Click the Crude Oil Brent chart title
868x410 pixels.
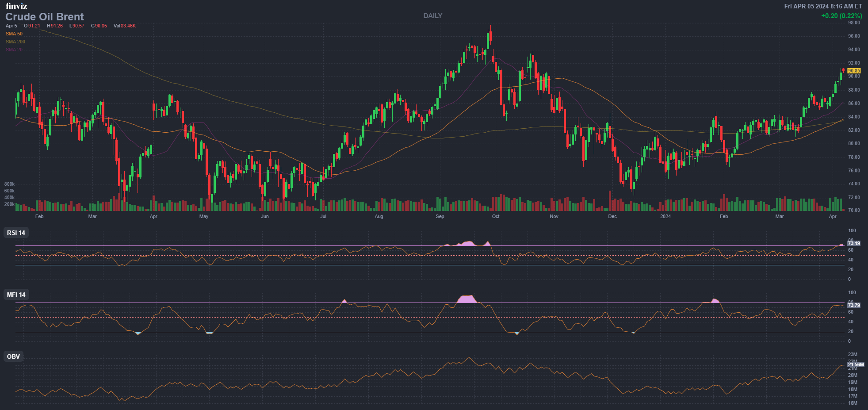[x=44, y=17]
